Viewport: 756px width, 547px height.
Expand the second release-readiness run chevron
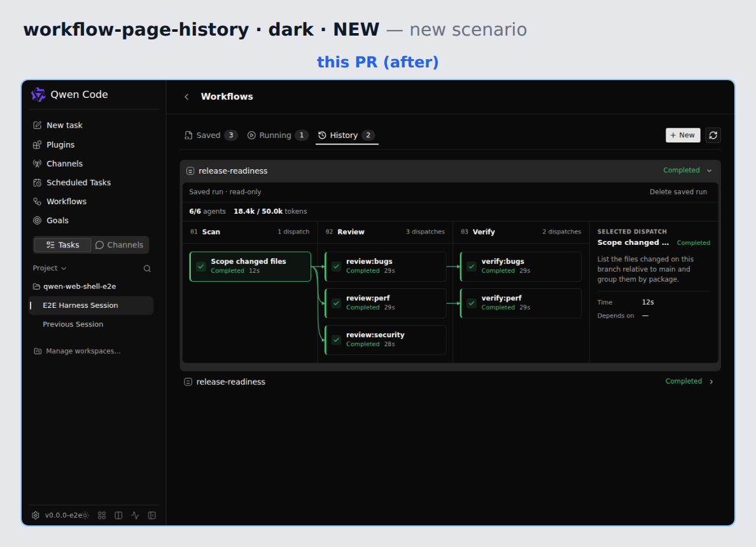[711, 382]
